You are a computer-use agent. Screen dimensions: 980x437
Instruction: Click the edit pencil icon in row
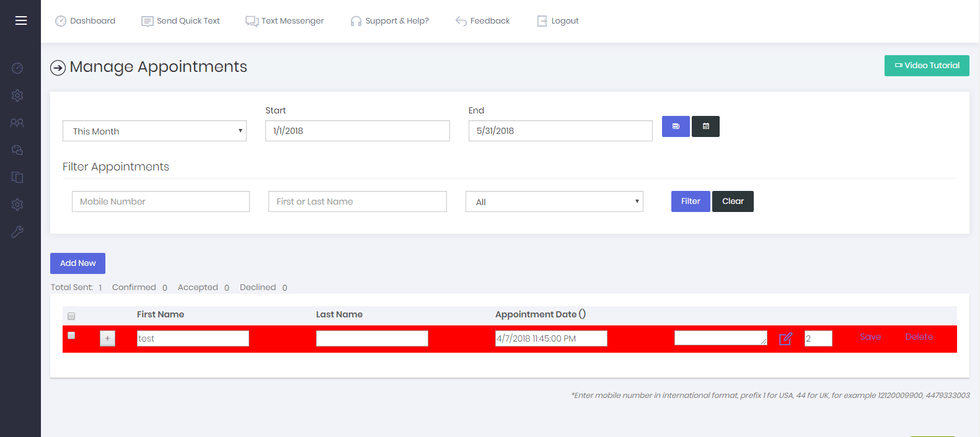click(785, 338)
